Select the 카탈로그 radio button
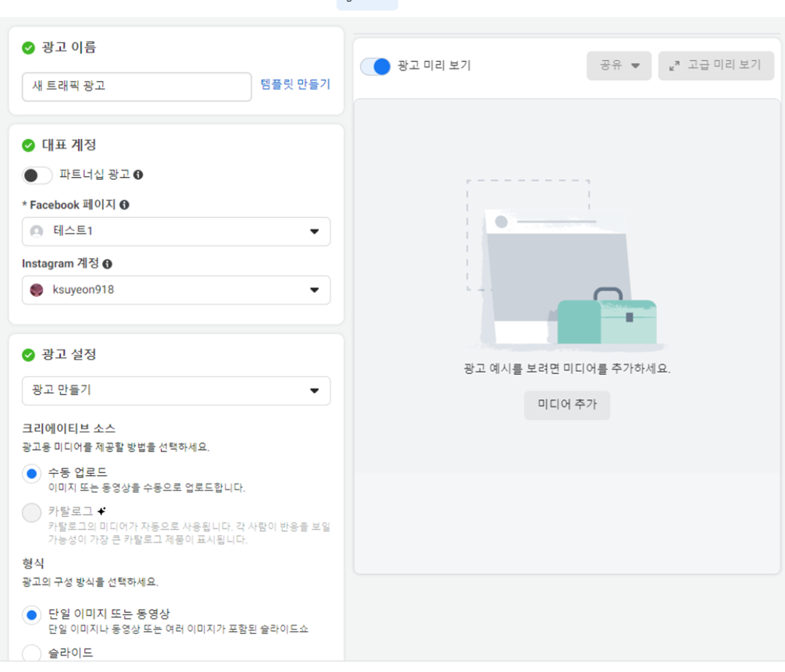785x672 pixels. pos(31,512)
